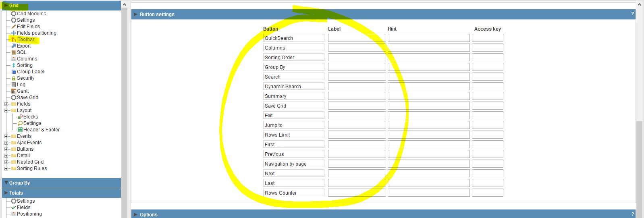Click the Edit Fields pencil icon
This screenshot has width=644, height=218.
14,27
